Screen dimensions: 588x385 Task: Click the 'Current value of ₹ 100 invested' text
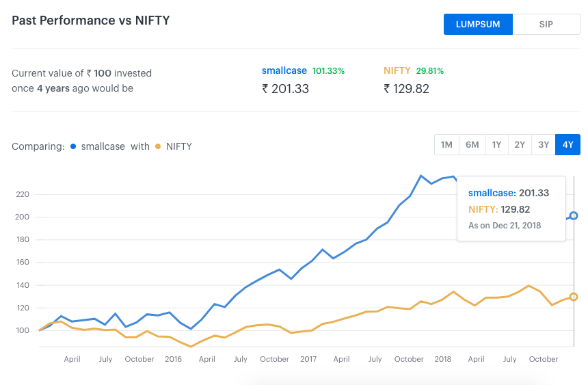coord(82,73)
